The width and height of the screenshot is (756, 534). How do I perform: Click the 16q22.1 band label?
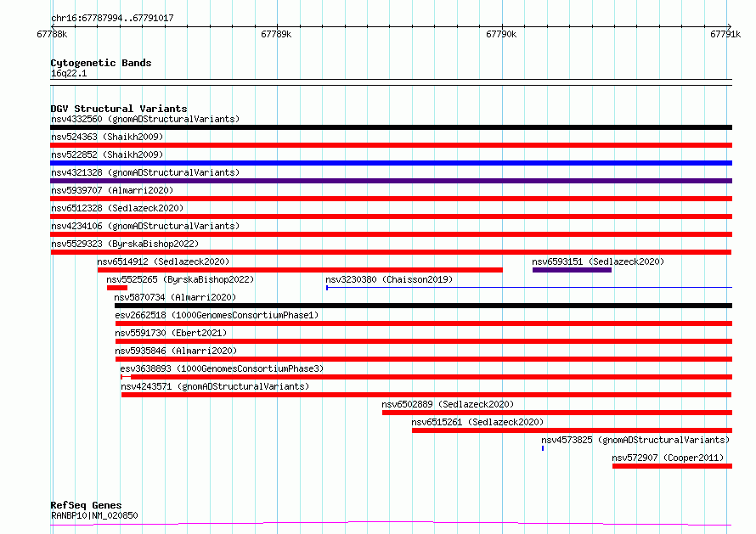(x=69, y=73)
